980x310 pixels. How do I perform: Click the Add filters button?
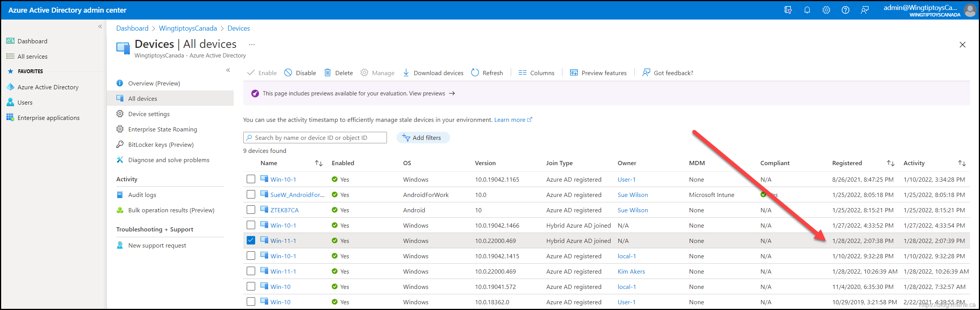point(423,138)
